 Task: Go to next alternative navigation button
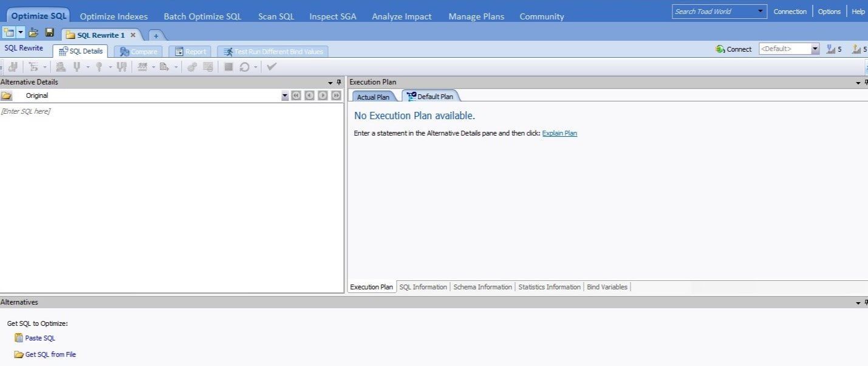(x=323, y=95)
